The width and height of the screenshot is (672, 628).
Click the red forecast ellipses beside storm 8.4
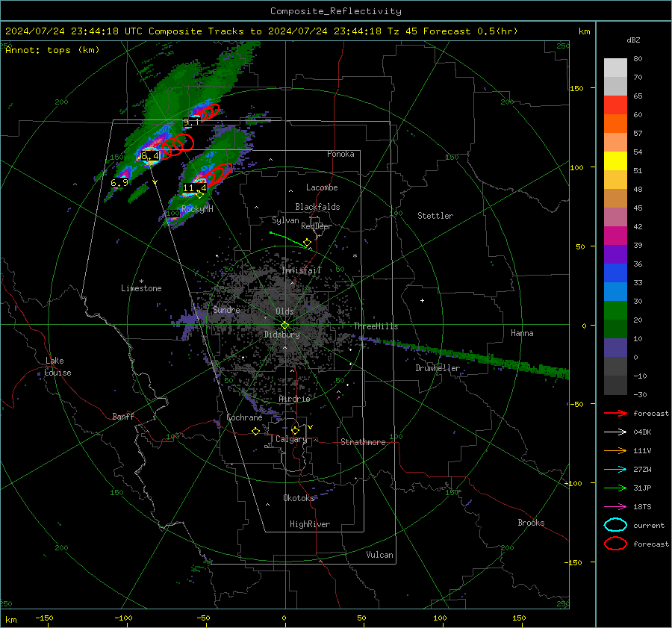pos(175,145)
